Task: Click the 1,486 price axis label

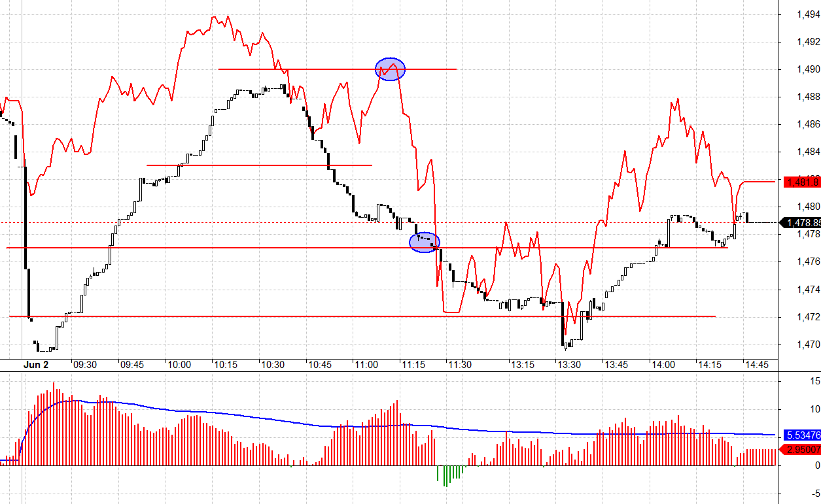Action: [x=809, y=124]
